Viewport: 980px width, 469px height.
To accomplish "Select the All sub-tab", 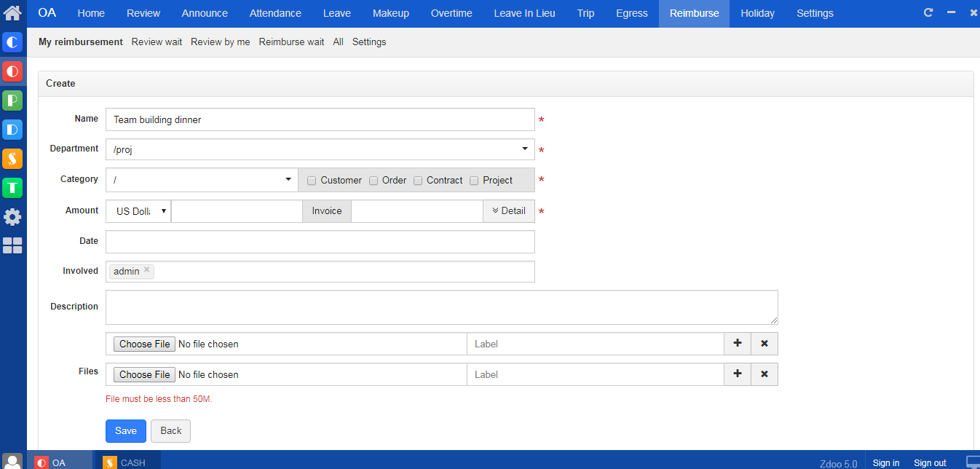I will point(338,42).
